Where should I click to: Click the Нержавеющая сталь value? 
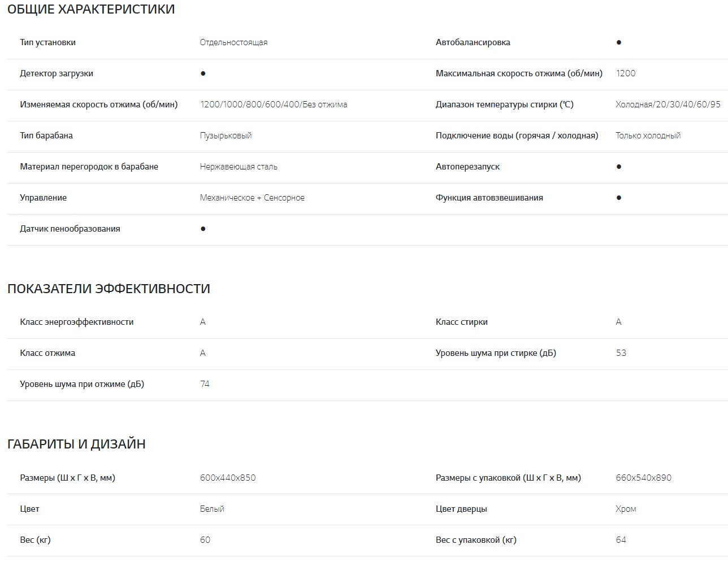pyautogui.click(x=239, y=167)
